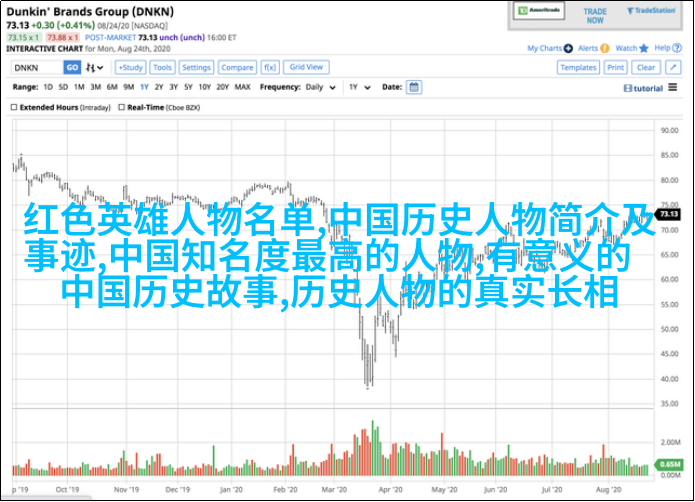Image resolution: width=695 pixels, height=502 pixels.
Task: Open chart Settings
Action: tap(196, 68)
